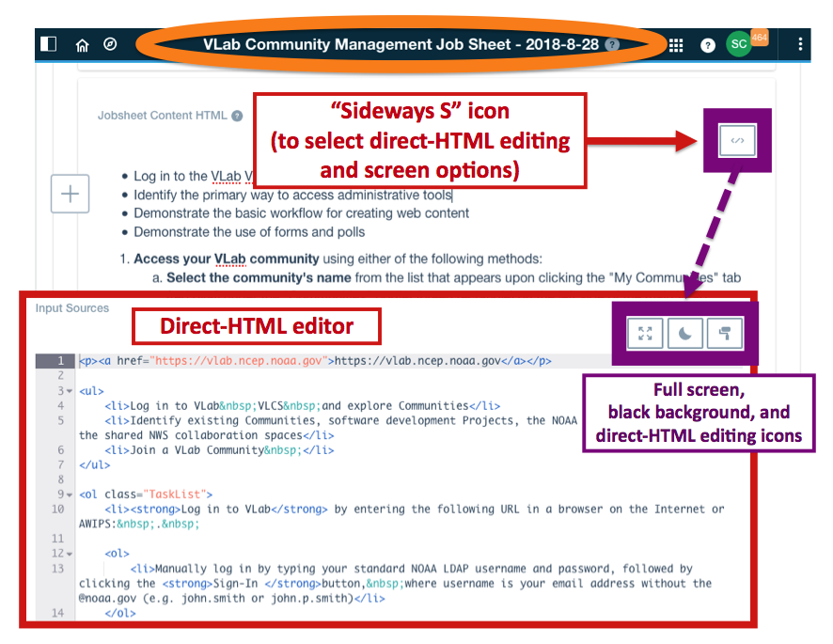Go to the Home icon
This screenshot has width=833, height=644.
tap(83, 45)
